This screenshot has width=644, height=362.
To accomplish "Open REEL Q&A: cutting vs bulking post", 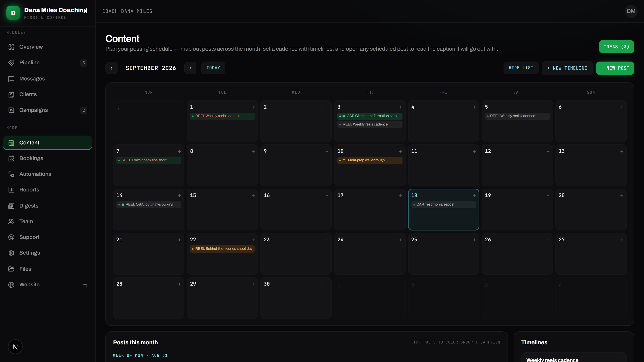I will click(x=149, y=204).
